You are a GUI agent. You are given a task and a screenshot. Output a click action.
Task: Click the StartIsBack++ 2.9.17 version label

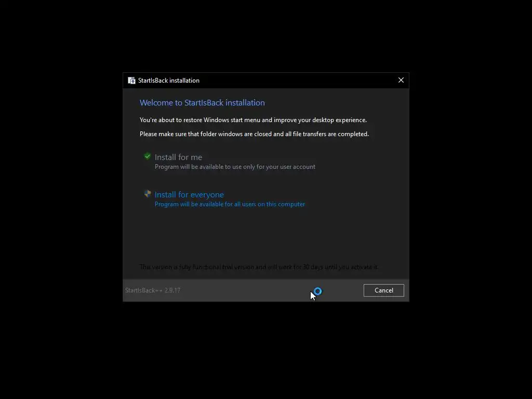(153, 290)
